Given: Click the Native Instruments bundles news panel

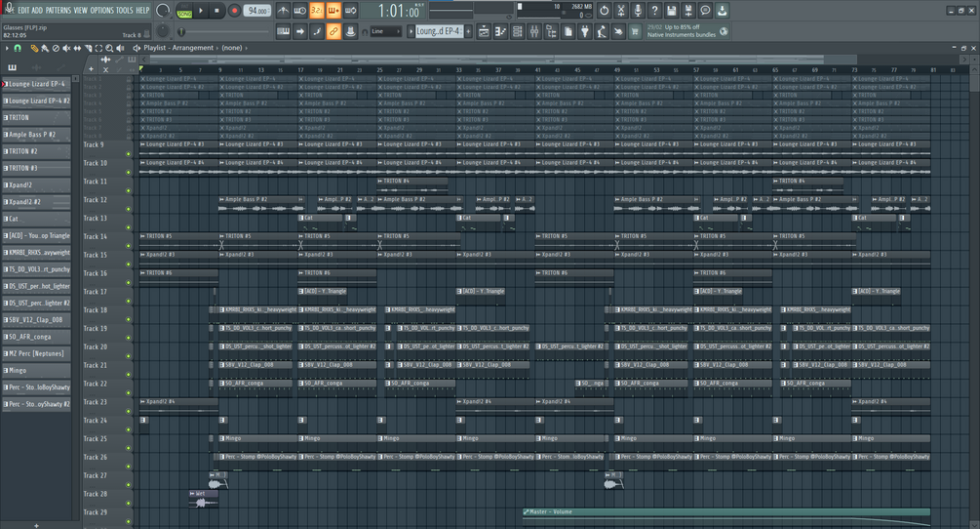Looking at the screenshot, I should tap(687, 31).
